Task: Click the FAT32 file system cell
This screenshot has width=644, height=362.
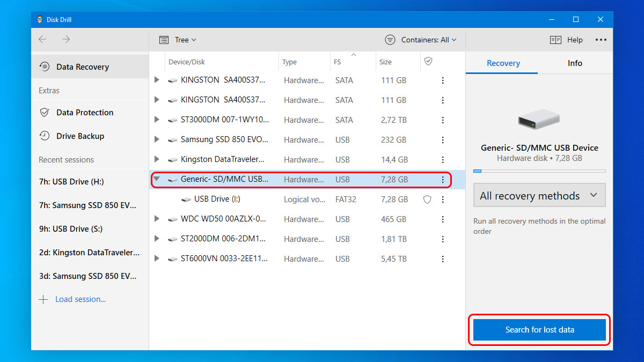Action: coord(345,200)
